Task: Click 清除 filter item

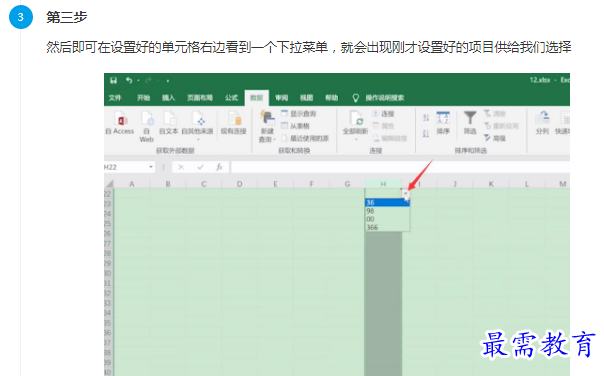Action: coord(495,114)
